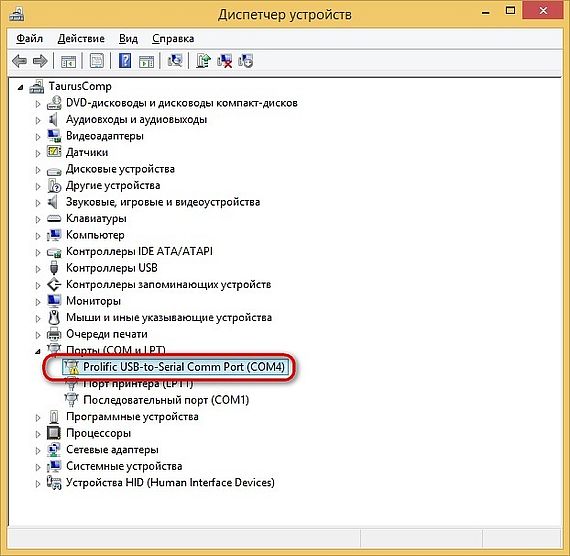This screenshot has width=570, height=556.
Task: Collapse the TaurusComp root node
Action: 20,87
